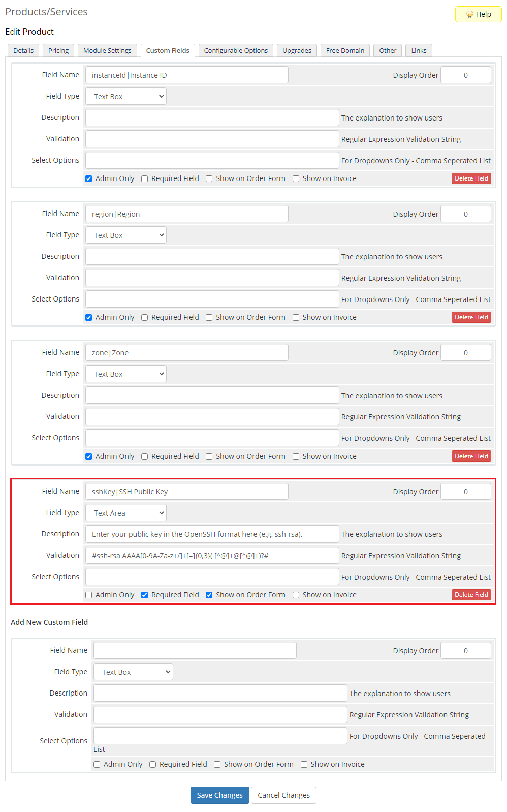Check Required Field for instanceId field
This screenshot has width=507, height=812.
[x=145, y=178]
